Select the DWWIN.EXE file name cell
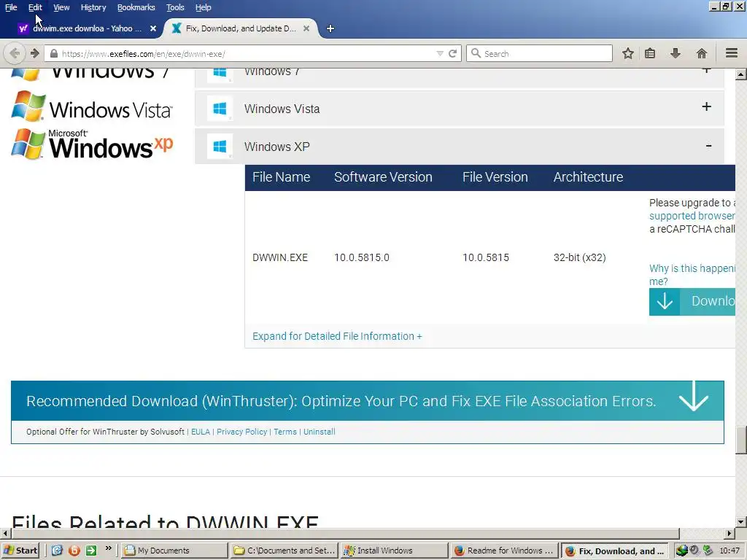Viewport: 747px width, 560px height. pos(280,257)
